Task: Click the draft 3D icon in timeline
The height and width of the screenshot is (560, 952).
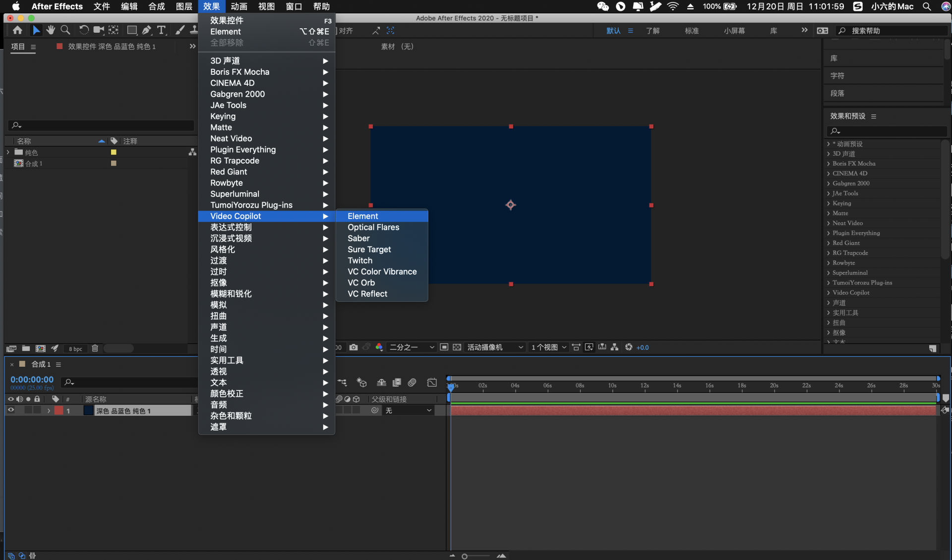Action: point(362,383)
